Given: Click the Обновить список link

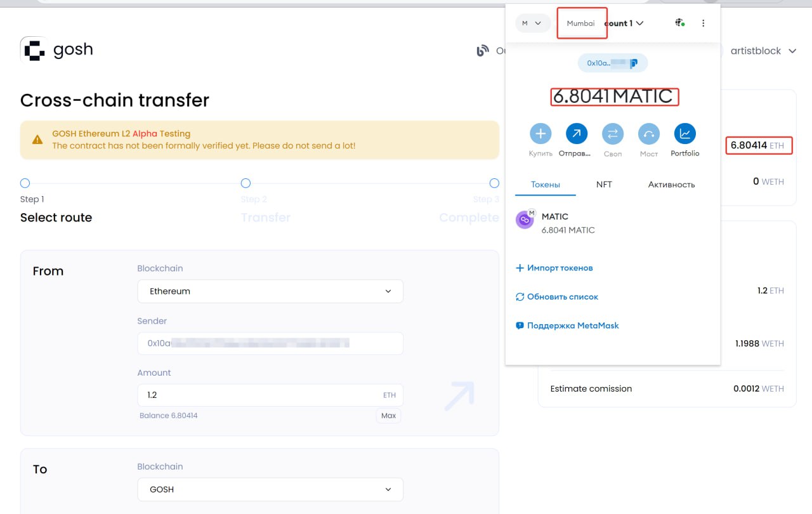Looking at the screenshot, I should coord(557,297).
